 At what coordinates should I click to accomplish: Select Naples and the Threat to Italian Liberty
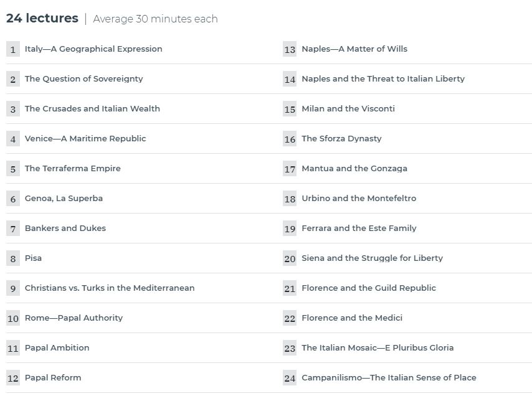pos(383,79)
